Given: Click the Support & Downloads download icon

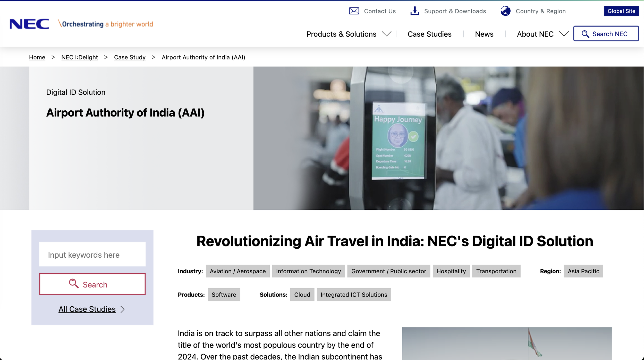Looking at the screenshot, I should (x=415, y=11).
